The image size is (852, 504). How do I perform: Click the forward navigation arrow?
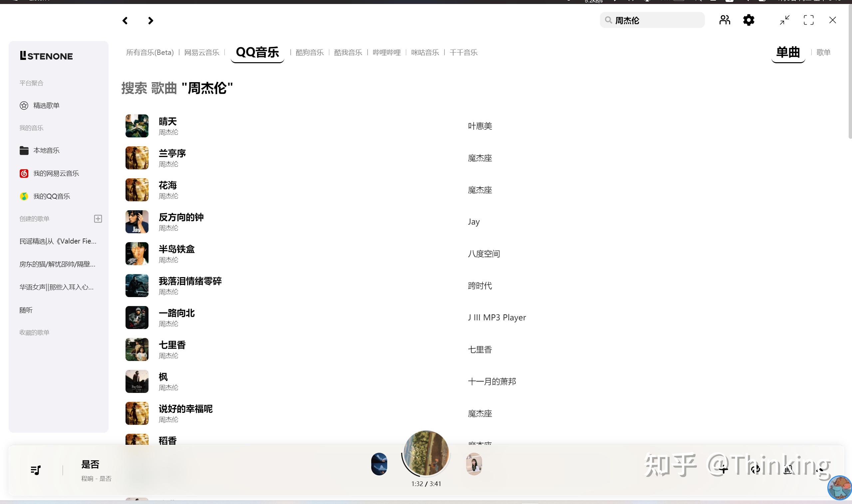point(150,20)
